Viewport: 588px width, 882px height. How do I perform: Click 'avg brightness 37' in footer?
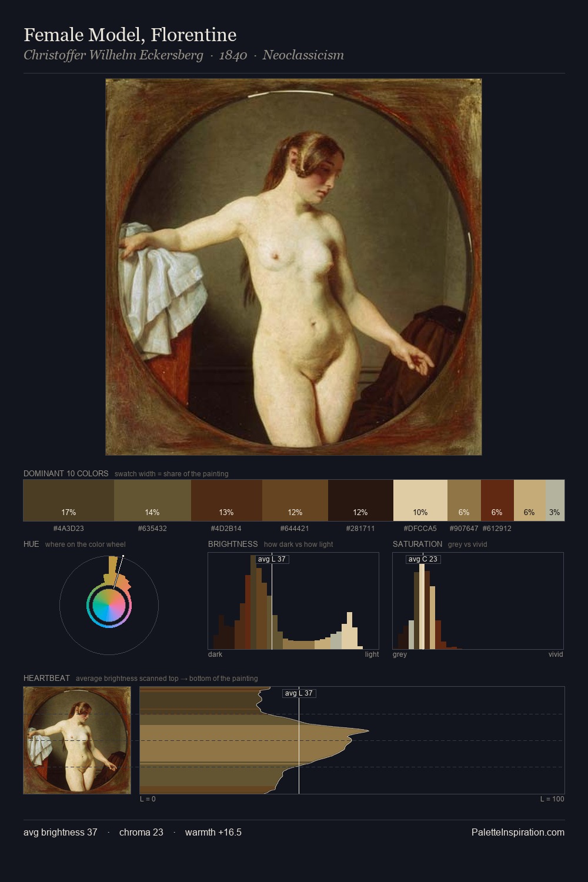click(61, 832)
